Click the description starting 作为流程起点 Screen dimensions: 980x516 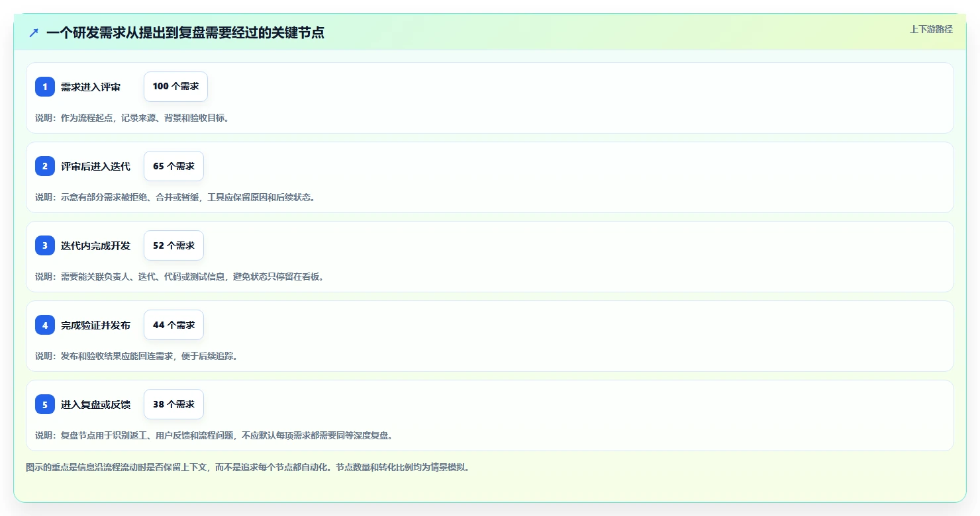[x=132, y=118]
